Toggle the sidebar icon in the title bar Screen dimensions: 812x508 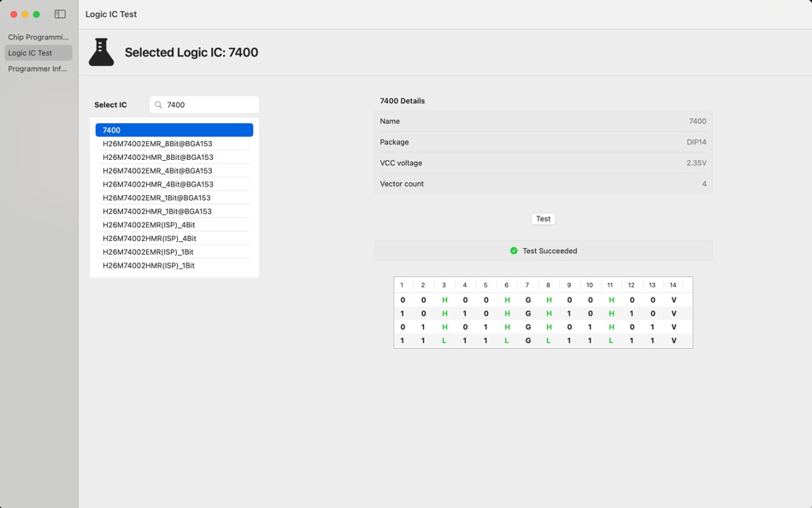(59, 14)
